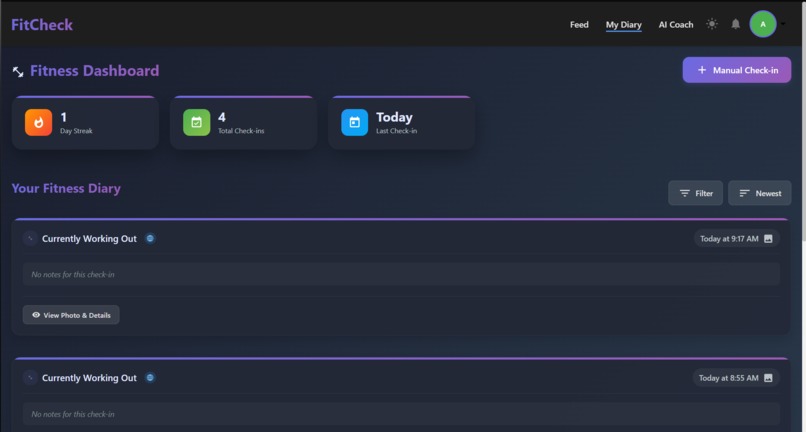The image size is (806, 432).
Task: Open the AI Coach tab
Action: pos(676,25)
